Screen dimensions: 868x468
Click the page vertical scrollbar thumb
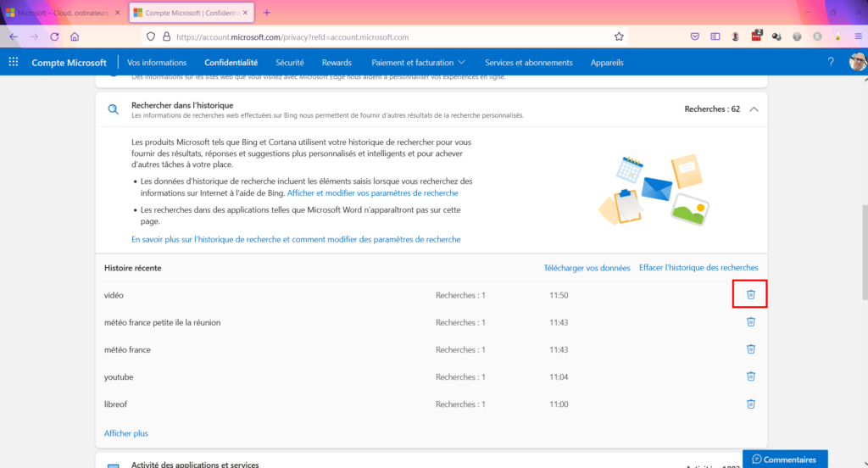coord(865,253)
